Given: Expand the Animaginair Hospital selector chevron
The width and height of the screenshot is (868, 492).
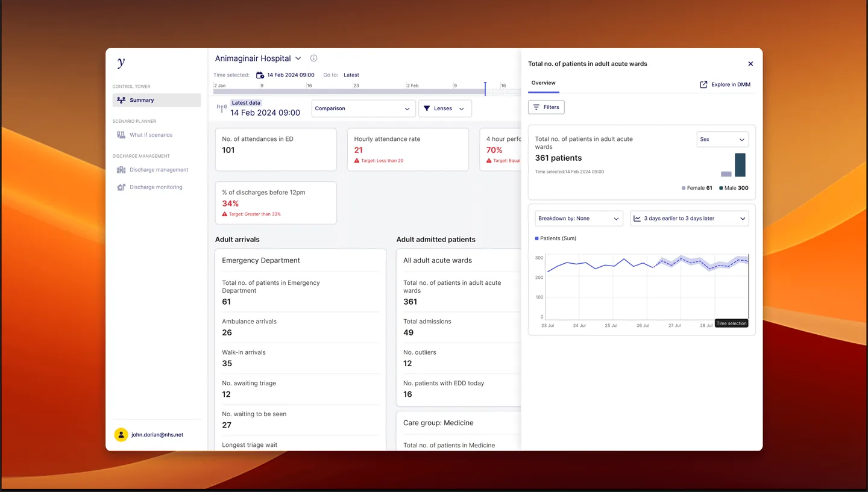Looking at the screenshot, I should click(298, 58).
